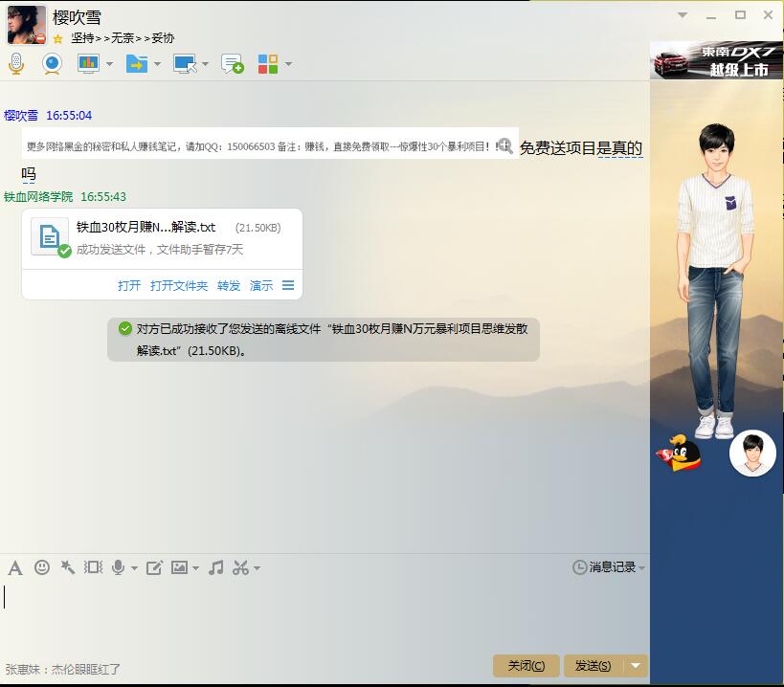The width and height of the screenshot is (784, 687).
Task: Maximize the chat window
Action: click(x=740, y=15)
